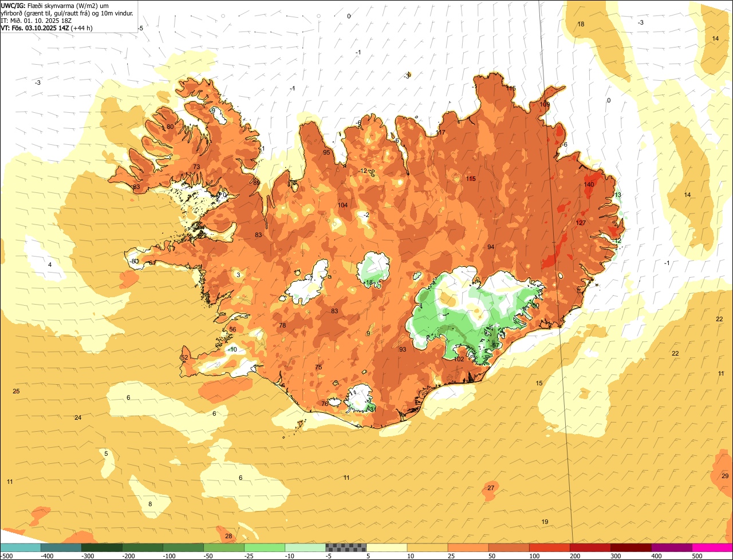The width and height of the screenshot is (733, 560).
Task: Select the 75 value on the map
Action: click(318, 367)
